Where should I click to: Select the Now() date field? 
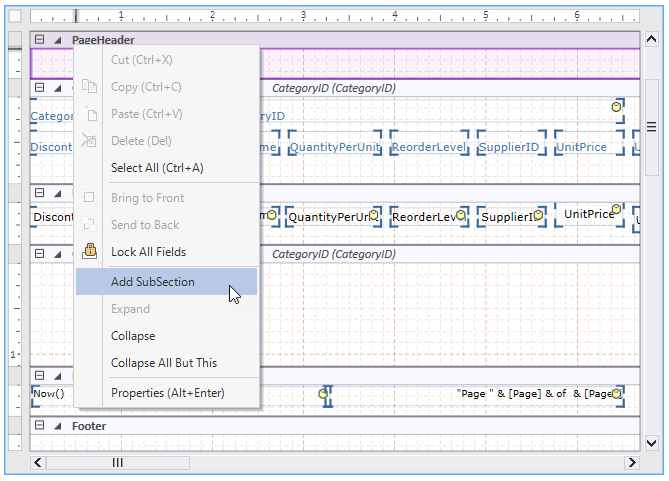pos(48,394)
